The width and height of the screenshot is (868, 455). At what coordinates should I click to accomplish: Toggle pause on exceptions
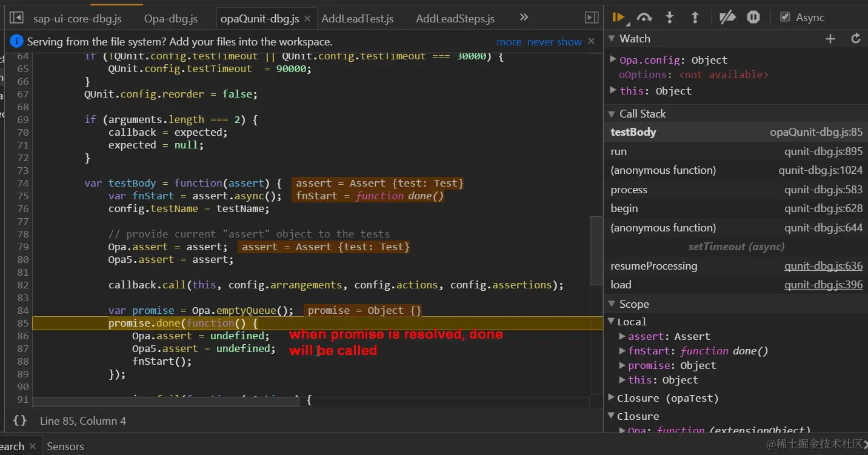(753, 18)
